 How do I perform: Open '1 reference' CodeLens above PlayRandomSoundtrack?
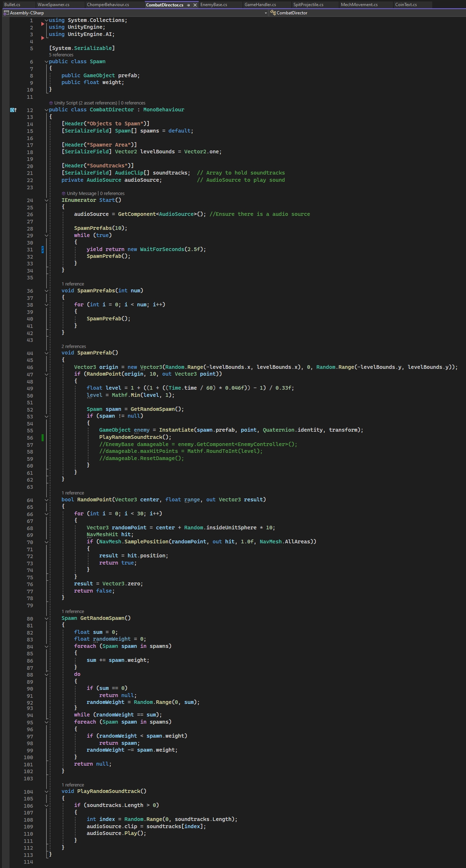[x=73, y=785]
